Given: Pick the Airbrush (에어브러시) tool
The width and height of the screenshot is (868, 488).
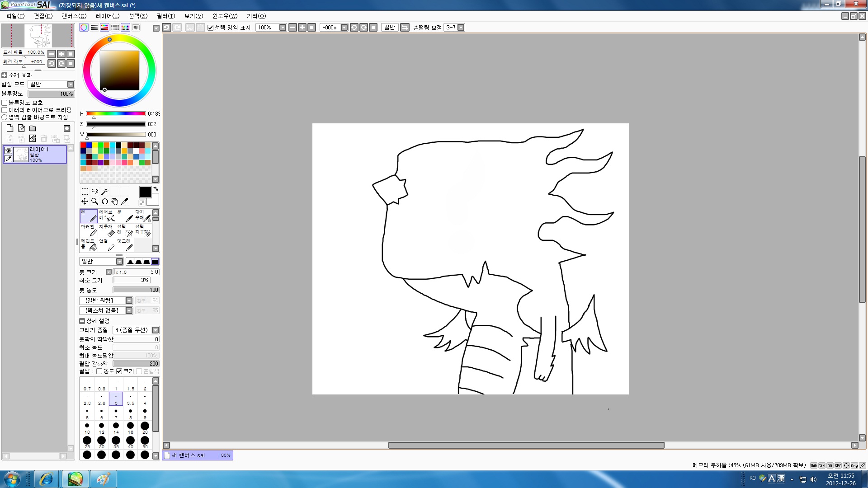Looking at the screenshot, I should pyautogui.click(x=106, y=216).
